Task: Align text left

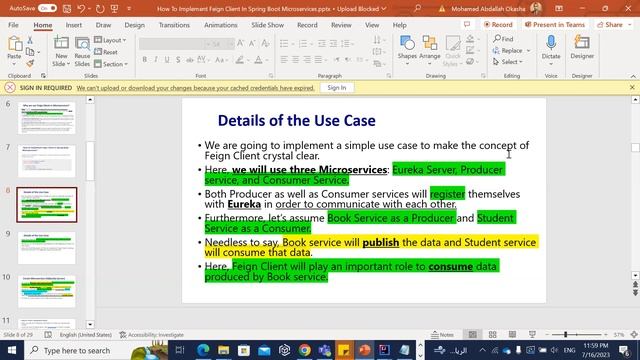Action: 284,60
